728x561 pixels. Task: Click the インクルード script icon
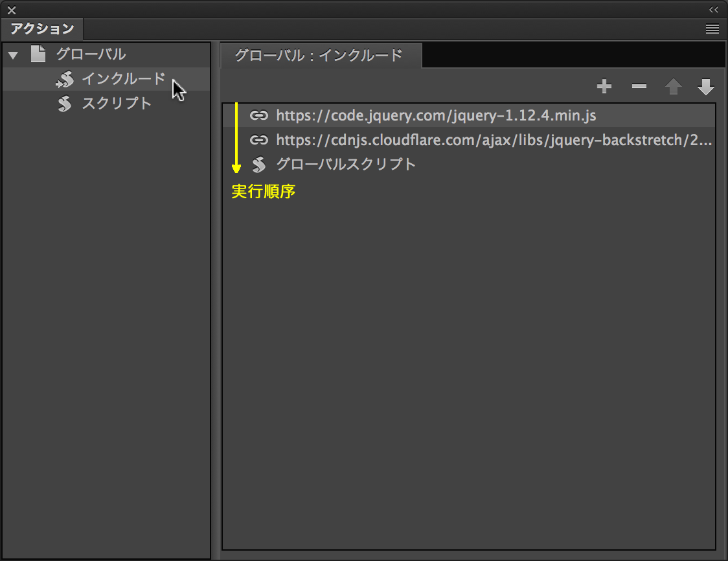click(65, 80)
